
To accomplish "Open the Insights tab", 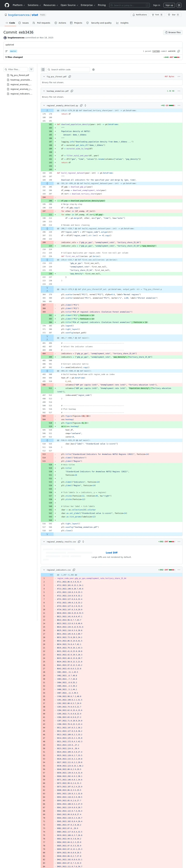I will [122, 23].
